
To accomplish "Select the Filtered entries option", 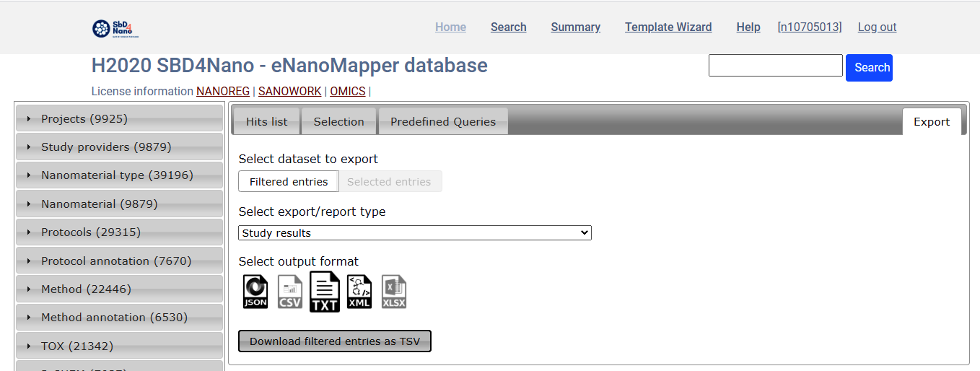I will 289,182.
